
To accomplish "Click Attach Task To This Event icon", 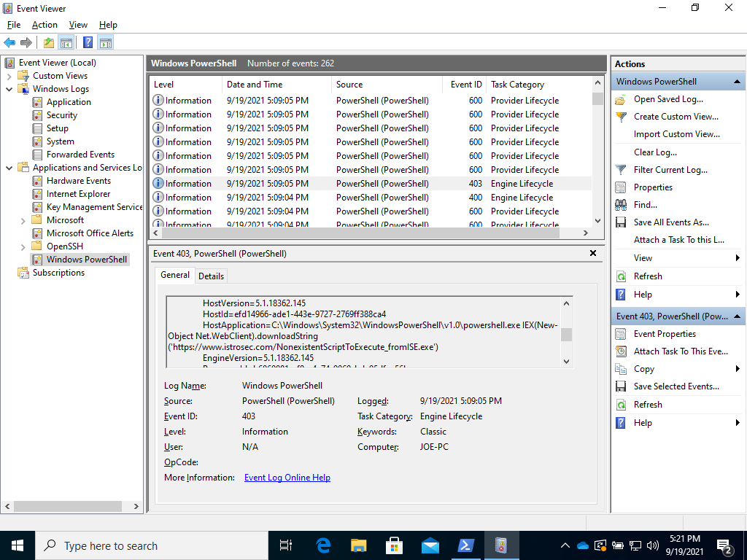I will (x=621, y=351).
